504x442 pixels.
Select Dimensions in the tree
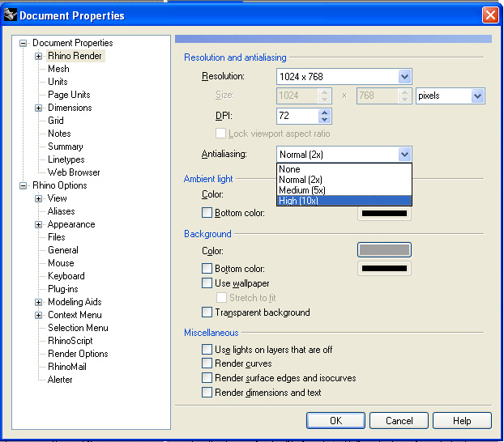[x=70, y=108]
